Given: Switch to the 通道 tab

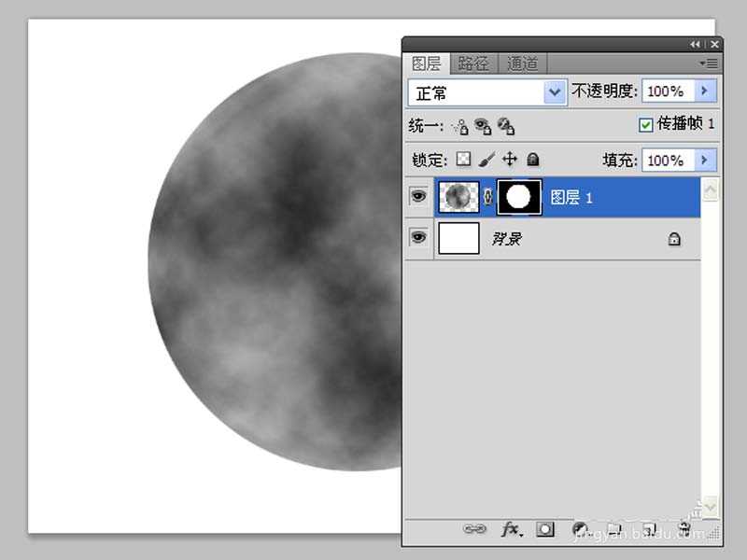Looking at the screenshot, I should [x=522, y=63].
